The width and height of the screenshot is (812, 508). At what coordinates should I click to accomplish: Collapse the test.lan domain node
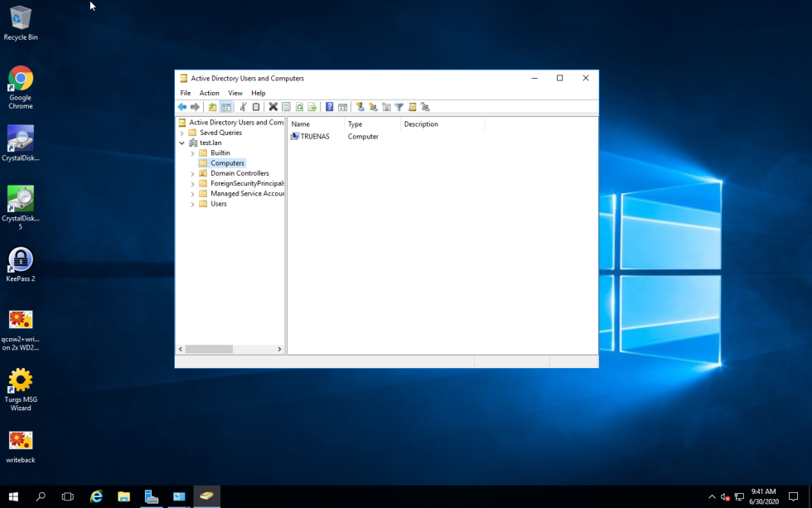coord(182,143)
